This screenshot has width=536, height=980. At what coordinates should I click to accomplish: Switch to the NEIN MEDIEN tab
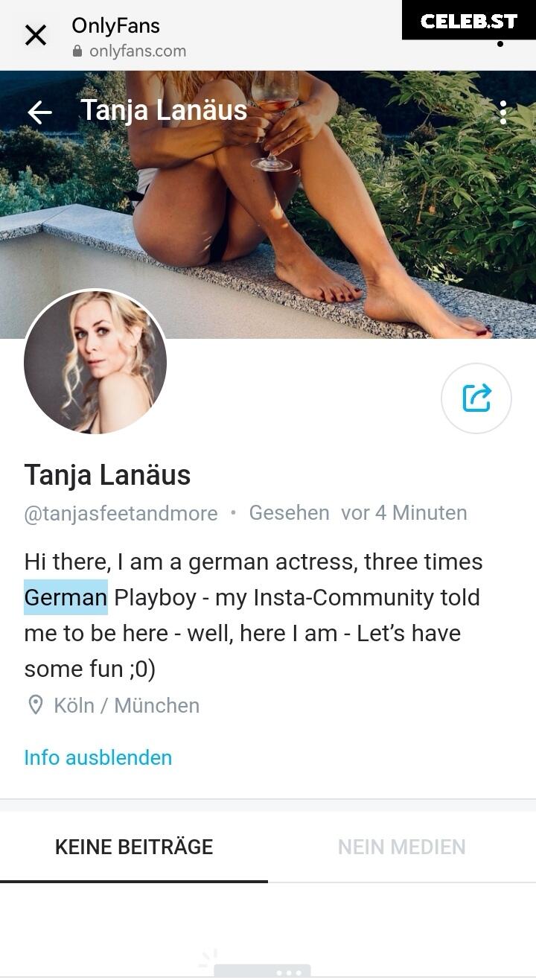402,847
